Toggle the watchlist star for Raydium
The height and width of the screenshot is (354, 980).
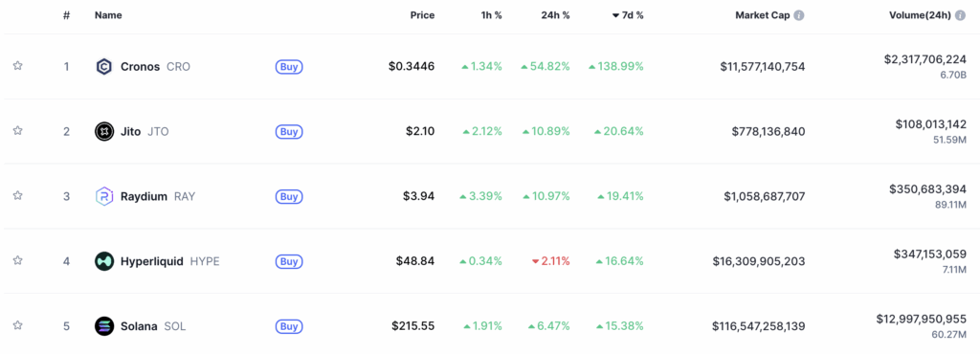(x=17, y=195)
